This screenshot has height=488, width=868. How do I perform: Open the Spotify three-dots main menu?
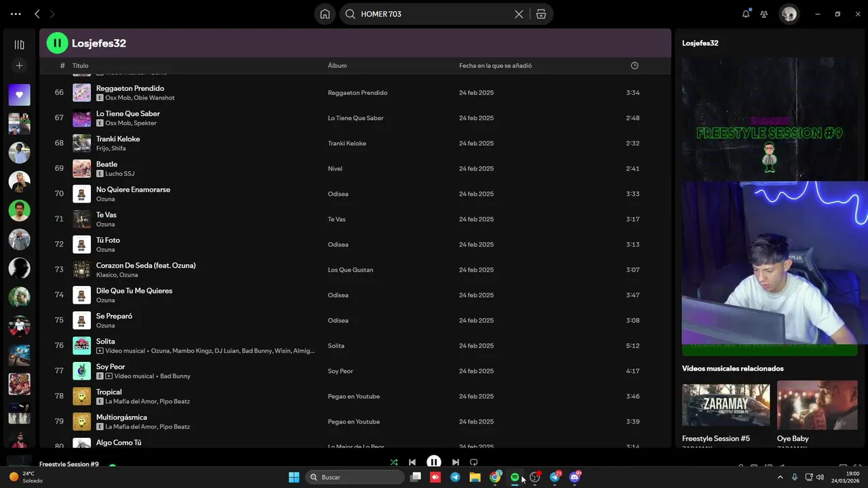click(16, 14)
